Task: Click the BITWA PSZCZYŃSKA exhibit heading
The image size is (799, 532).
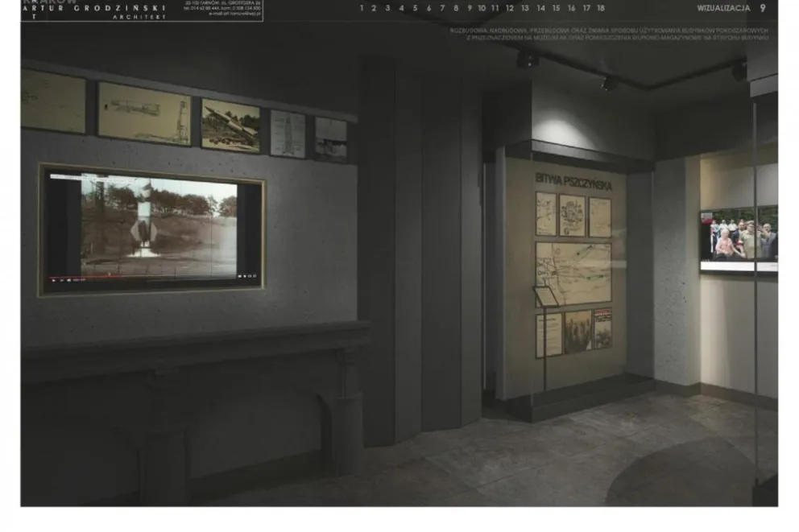Action: point(573,180)
